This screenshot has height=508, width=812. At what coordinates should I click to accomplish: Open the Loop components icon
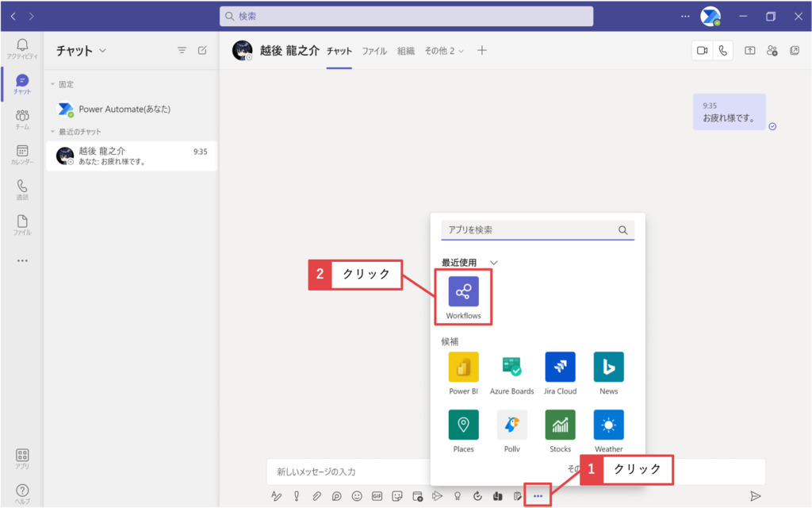pos(336,496)
